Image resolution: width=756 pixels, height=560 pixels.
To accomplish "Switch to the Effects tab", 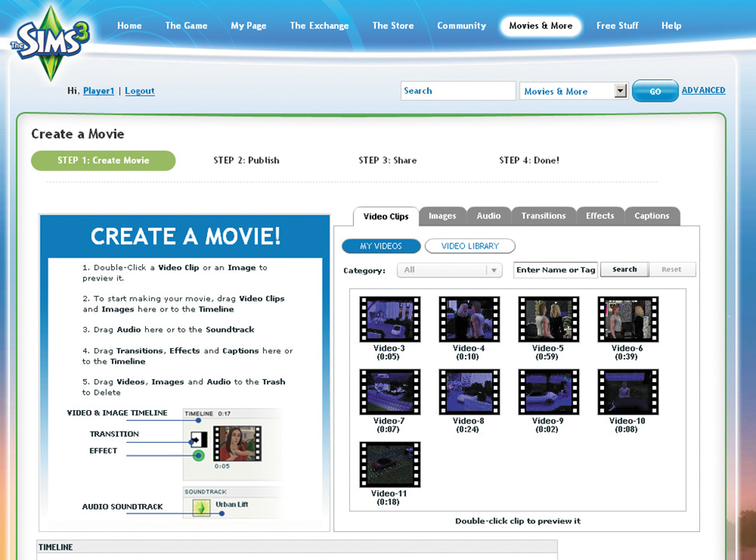I will (600, 216).
